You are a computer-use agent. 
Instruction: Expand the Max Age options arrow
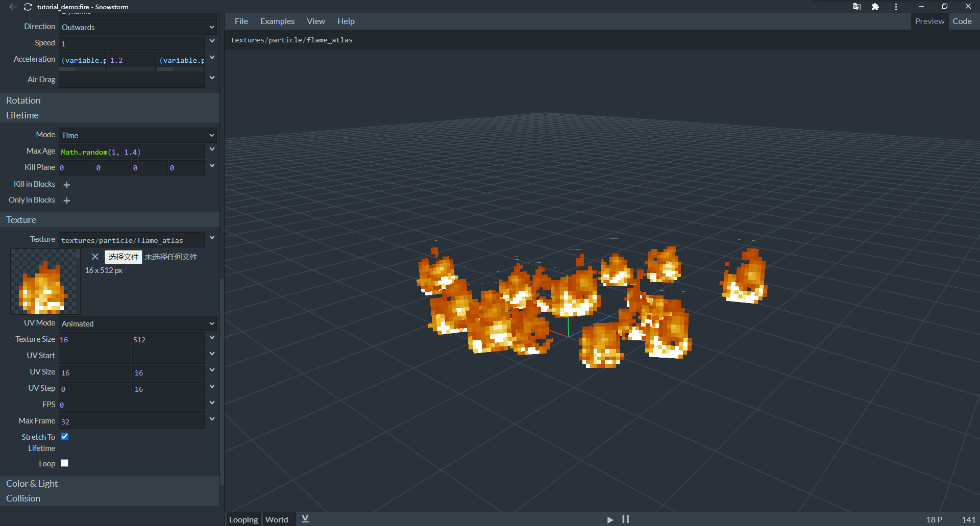click(212, 149)
